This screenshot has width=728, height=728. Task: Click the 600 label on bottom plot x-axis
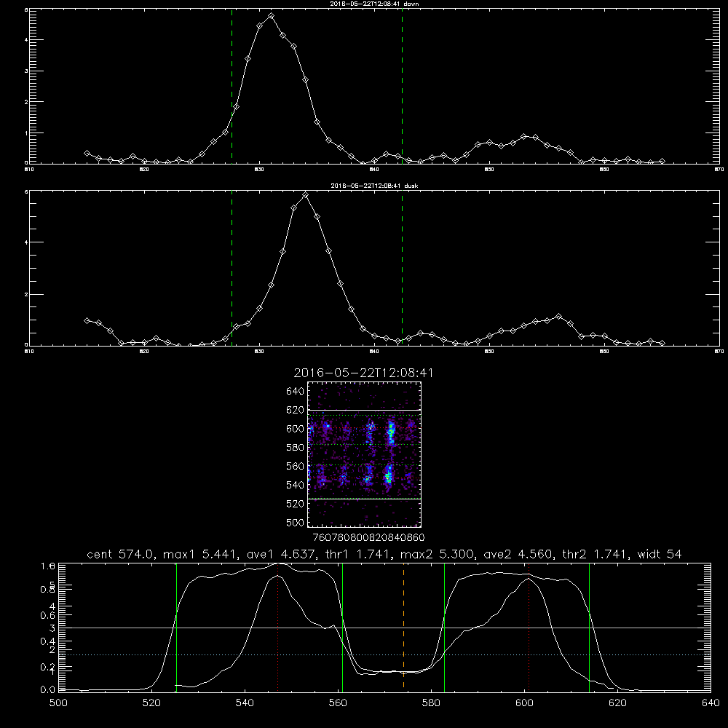click(x=525, y=703)
